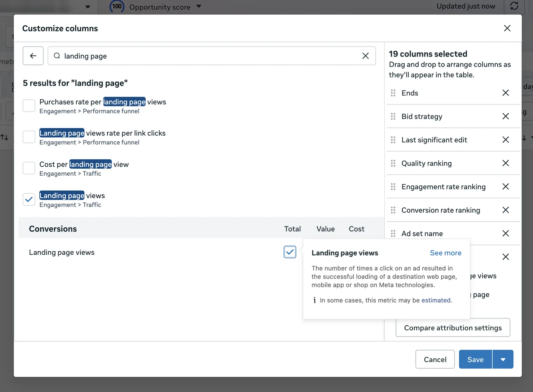The width and height of the screenshot is (533, 392).
Task: Uncheck Total for Landing page views conversions
Action: coord(290,252)
